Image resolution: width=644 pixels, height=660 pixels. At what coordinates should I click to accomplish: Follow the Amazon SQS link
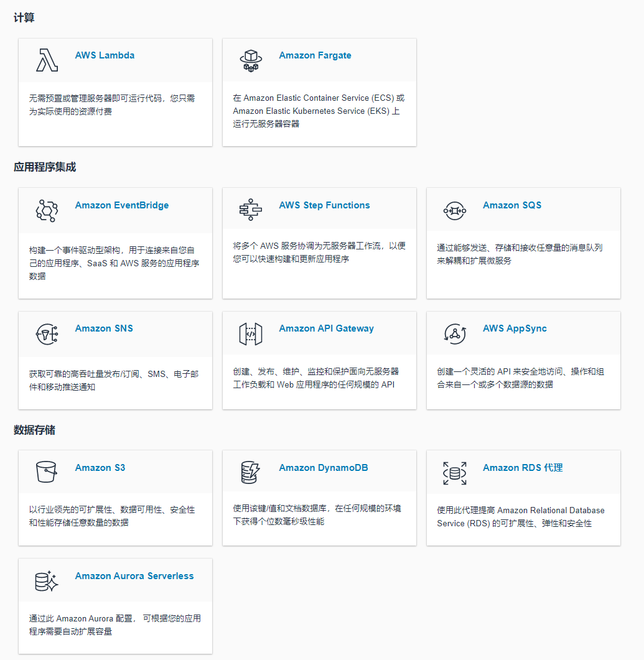pos(512,205)
